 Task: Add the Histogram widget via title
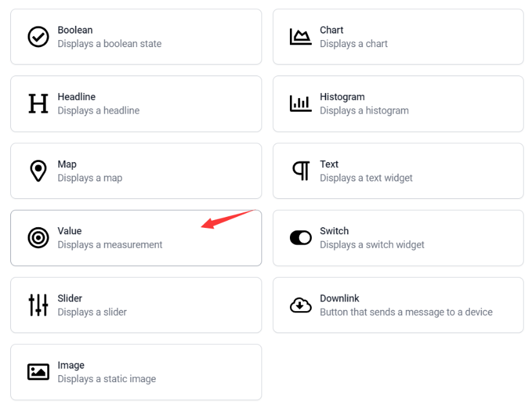[x=342, y=97]
